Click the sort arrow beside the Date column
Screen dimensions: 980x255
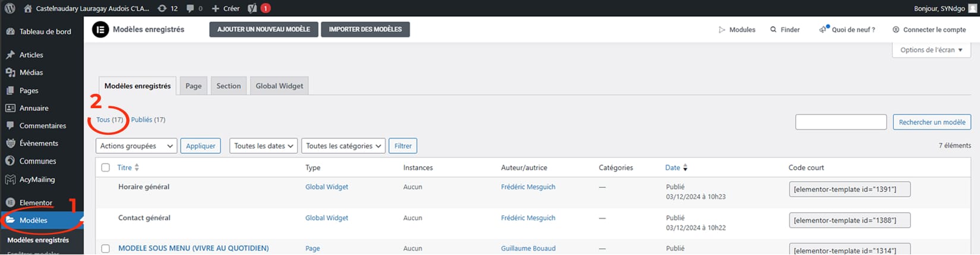(685, 168)
